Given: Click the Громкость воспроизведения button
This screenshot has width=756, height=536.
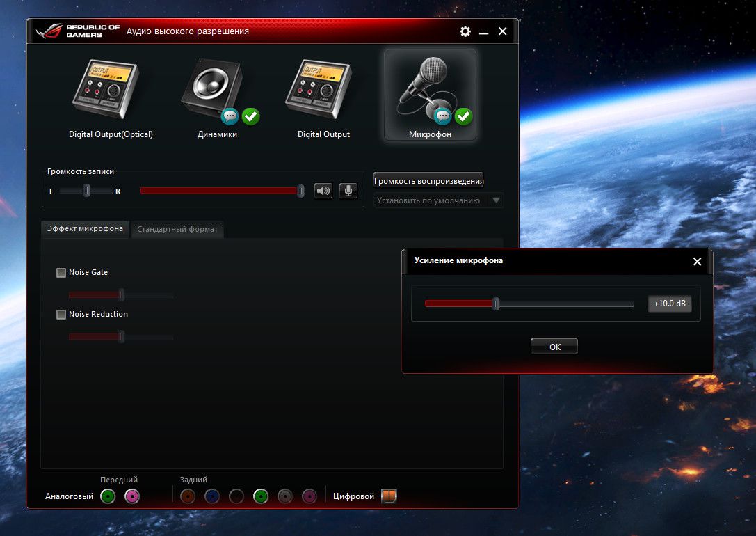Looking at the screenshot, I should point(428,181).
